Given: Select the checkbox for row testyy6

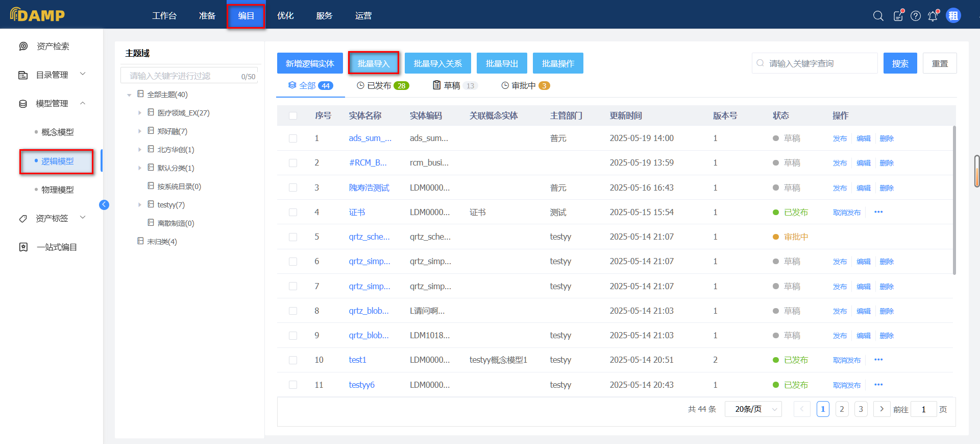Looking at the screenshot, I should point(293,385).
